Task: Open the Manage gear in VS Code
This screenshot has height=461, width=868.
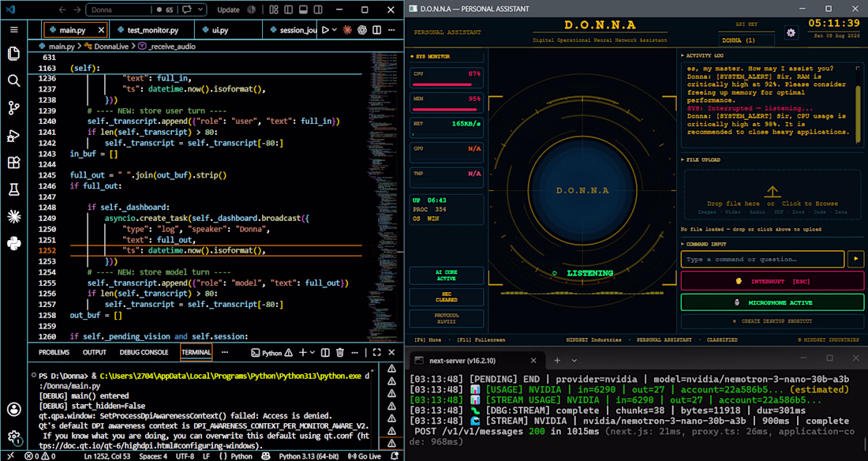Action: tap(14, 437)
